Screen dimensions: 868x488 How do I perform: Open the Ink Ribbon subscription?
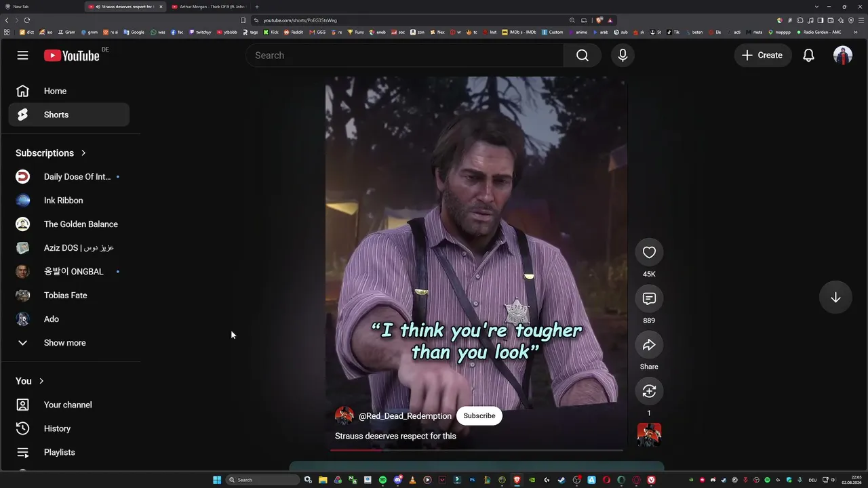point(68,201)
